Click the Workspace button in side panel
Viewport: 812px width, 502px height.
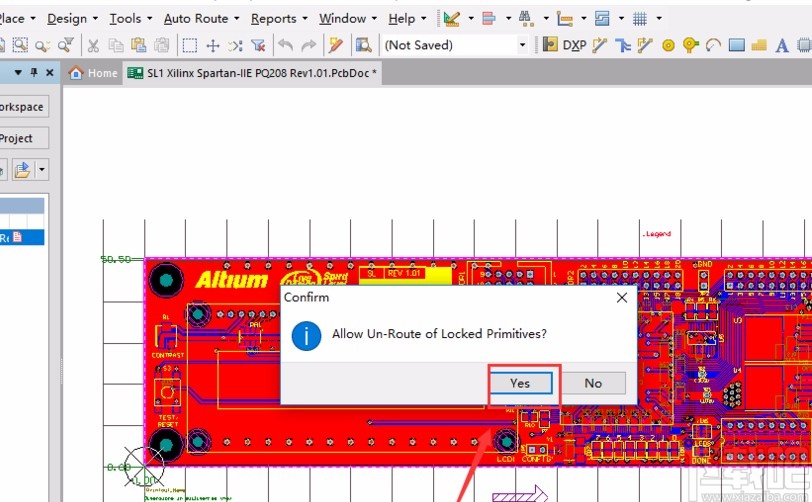coord(23,107)
